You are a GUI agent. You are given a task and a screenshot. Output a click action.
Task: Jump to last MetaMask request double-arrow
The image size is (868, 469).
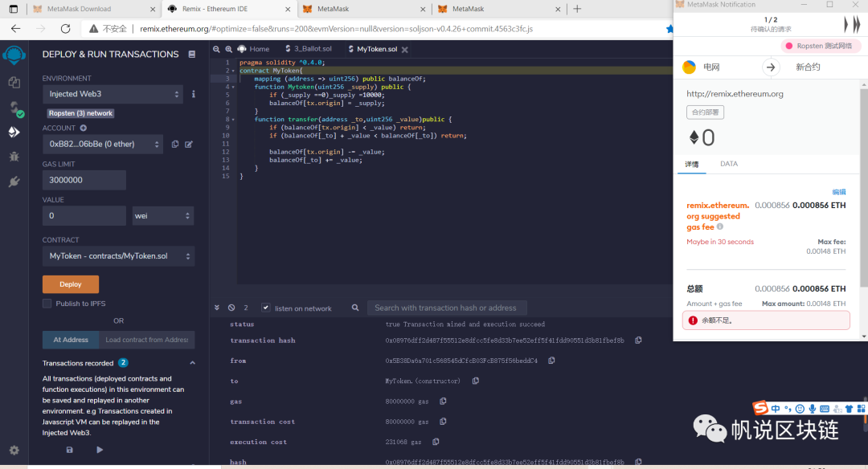[857, 24]
